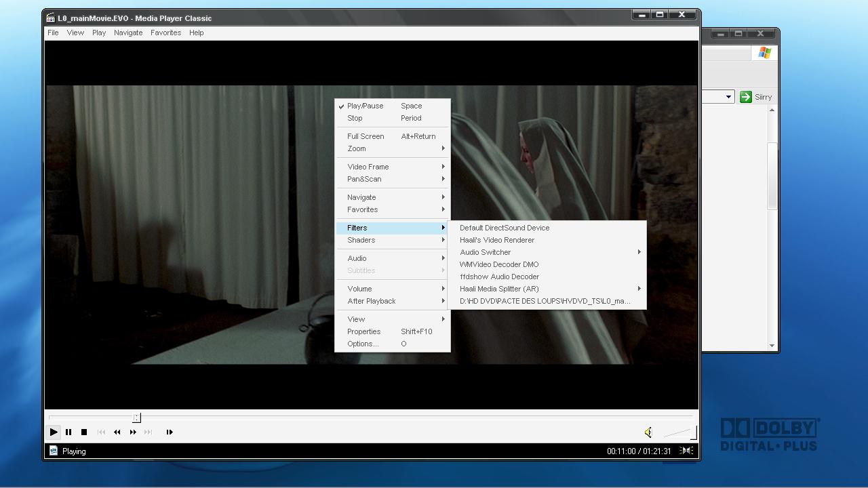Toggle the checked Play/Pause menu entry
This screenshot has width=868, height=488.
click(365, 106)
